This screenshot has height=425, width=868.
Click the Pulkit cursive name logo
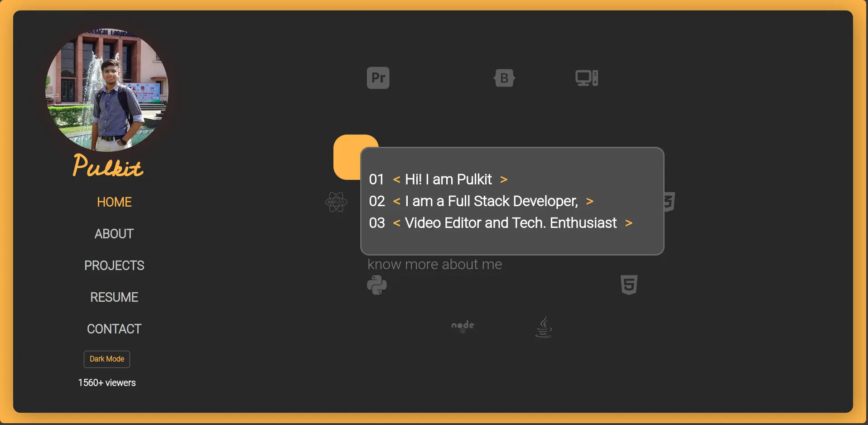(108, 166)
